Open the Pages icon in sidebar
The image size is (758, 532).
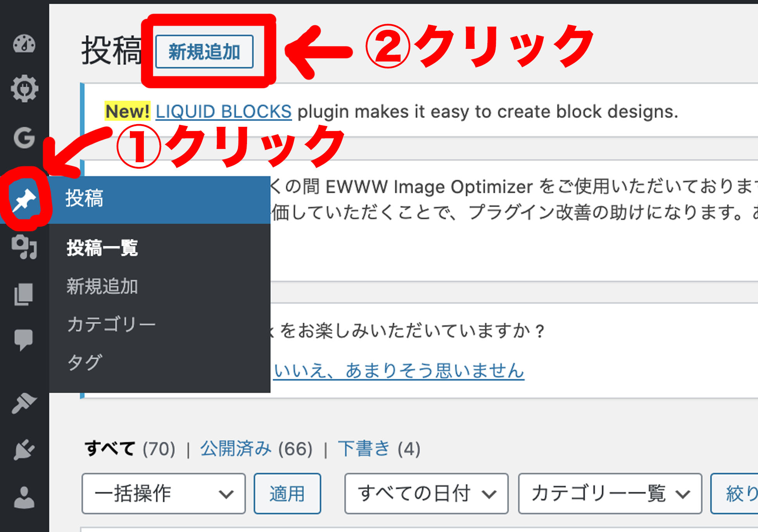click(24, 294)
